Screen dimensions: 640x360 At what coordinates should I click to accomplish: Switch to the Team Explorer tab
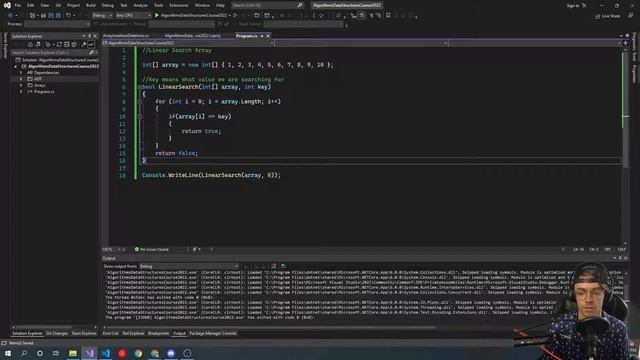(84, 333)
